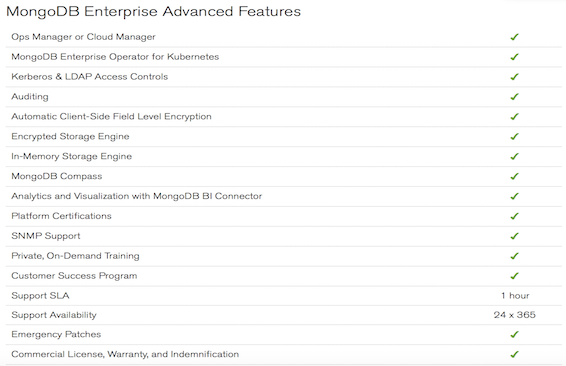The width and height of the screenshot is (566, 366).
Task: Click the Kerberos & LDAP Access Controls checkmark
Action: click(x=514, y=77)
